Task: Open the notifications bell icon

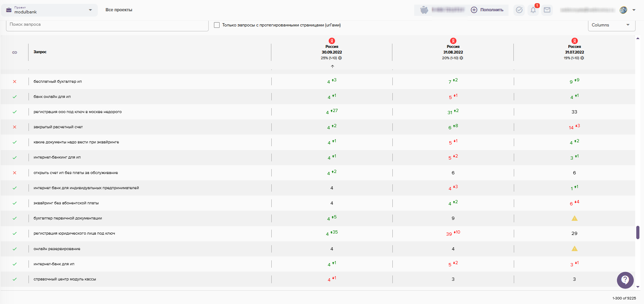Action: click(x=533, y=10)
